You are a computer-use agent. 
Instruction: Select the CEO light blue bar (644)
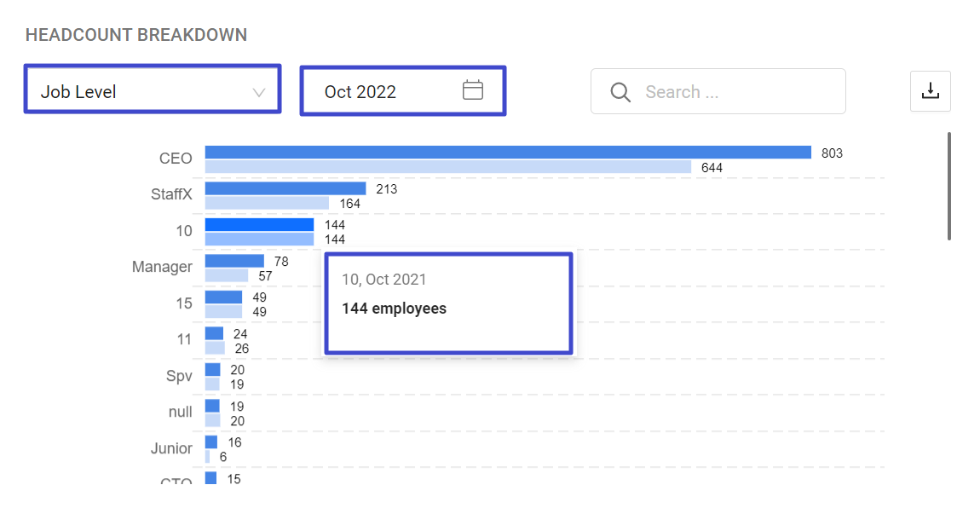coord(447,167)
